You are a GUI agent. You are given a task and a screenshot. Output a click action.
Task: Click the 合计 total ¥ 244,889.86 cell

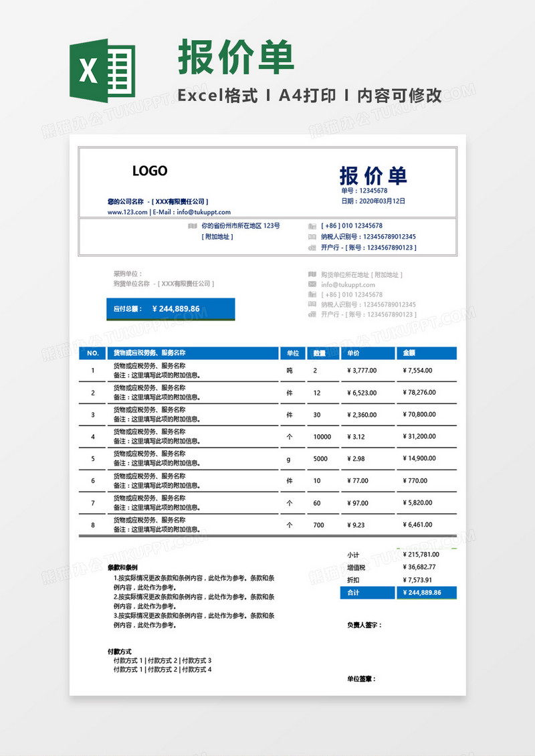point(427,593)
